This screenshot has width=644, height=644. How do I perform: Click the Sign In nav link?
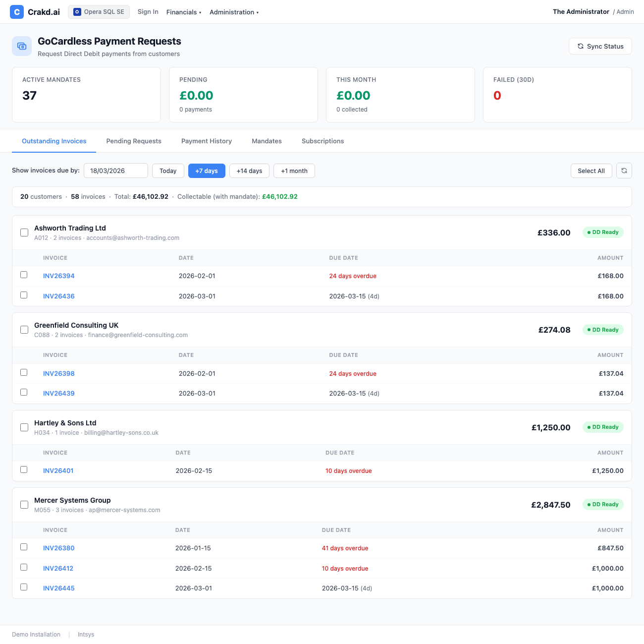(x=148, y=12)
